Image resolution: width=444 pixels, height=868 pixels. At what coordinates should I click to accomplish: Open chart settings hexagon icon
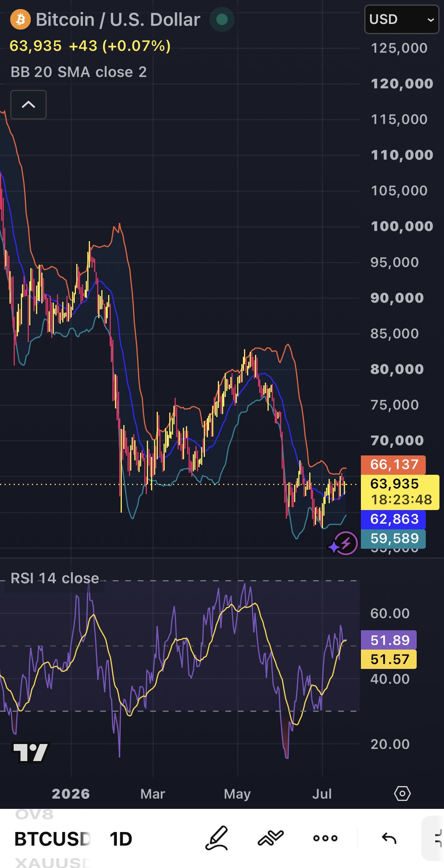click(402, 793)
